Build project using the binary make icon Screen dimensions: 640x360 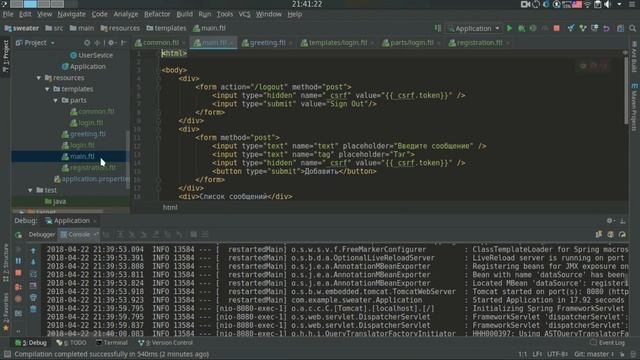pyautogui.click(x=438, y=28)
